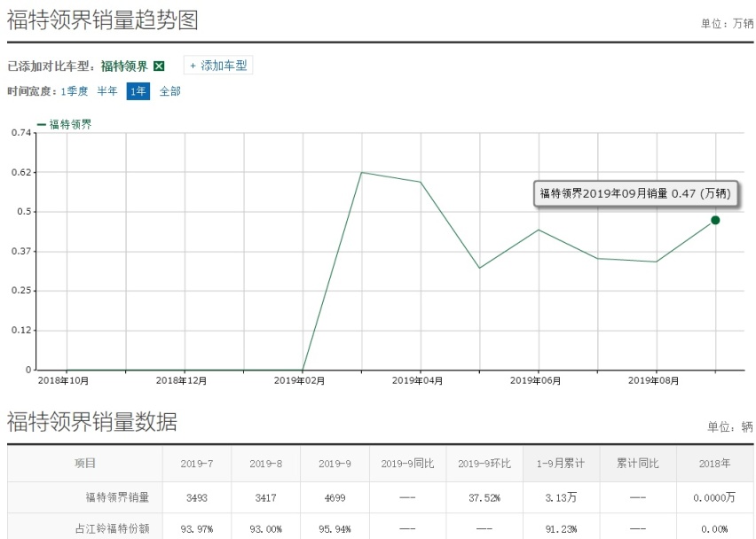The height and width of the screenshot is (539, 756).
Task: Click the 4699 sales cell
Action: click(x=335, y=497)
